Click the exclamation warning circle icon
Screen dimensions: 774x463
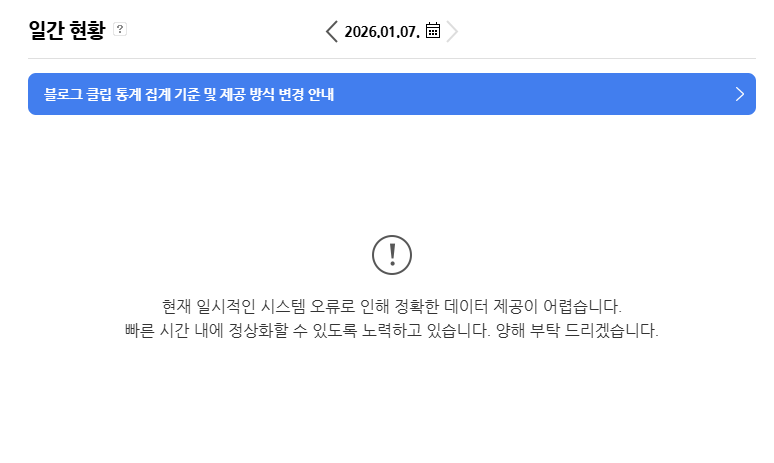[391, 255]
